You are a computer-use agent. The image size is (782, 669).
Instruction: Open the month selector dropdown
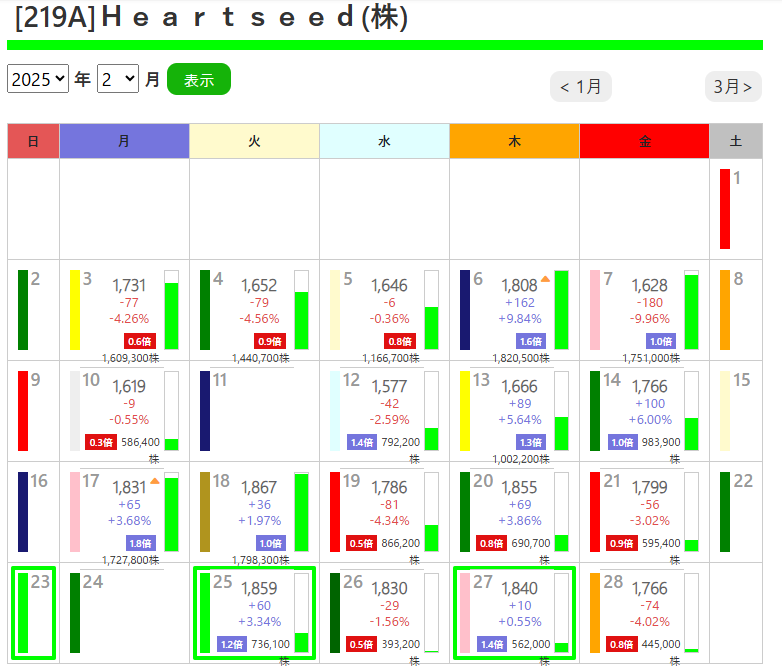(117, 80)
